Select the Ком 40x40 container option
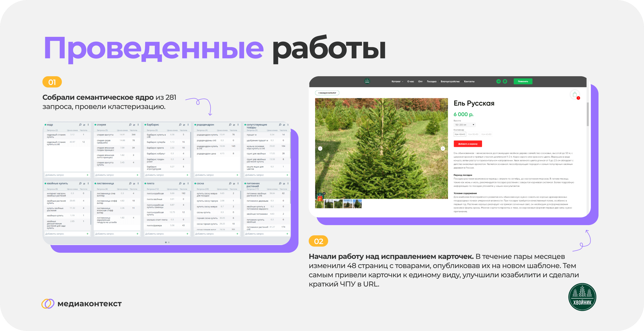 coord(460,134)
